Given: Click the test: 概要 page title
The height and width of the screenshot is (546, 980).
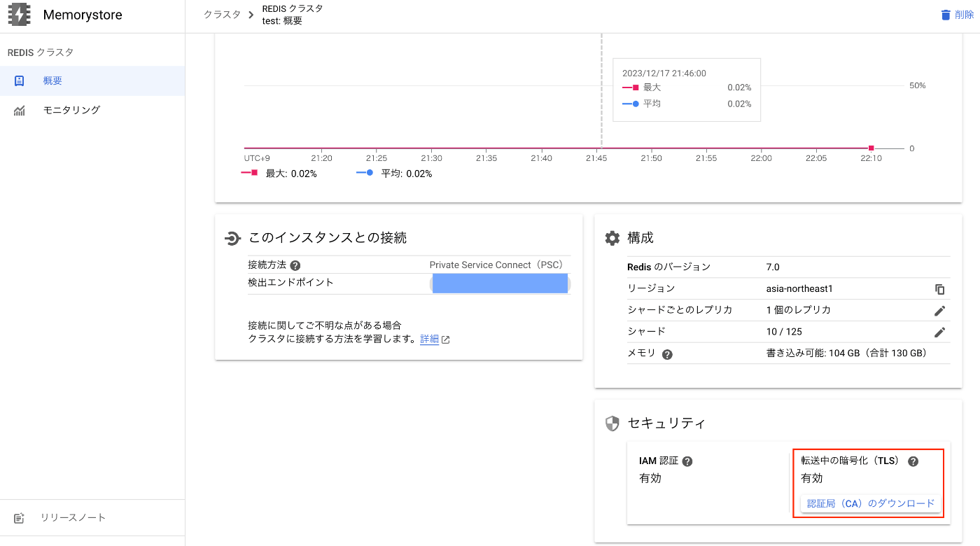Looking at the screenshot, I should [282, 21].
